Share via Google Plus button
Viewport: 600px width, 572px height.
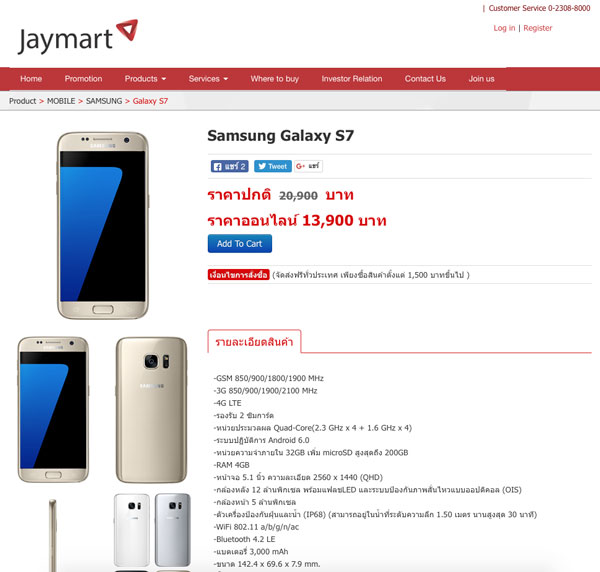(x=308, y=166)
